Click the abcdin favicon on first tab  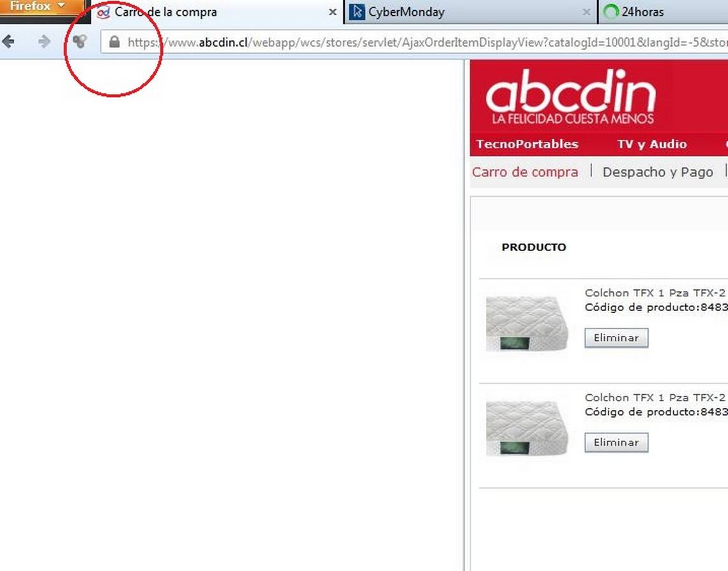(103, 13)
